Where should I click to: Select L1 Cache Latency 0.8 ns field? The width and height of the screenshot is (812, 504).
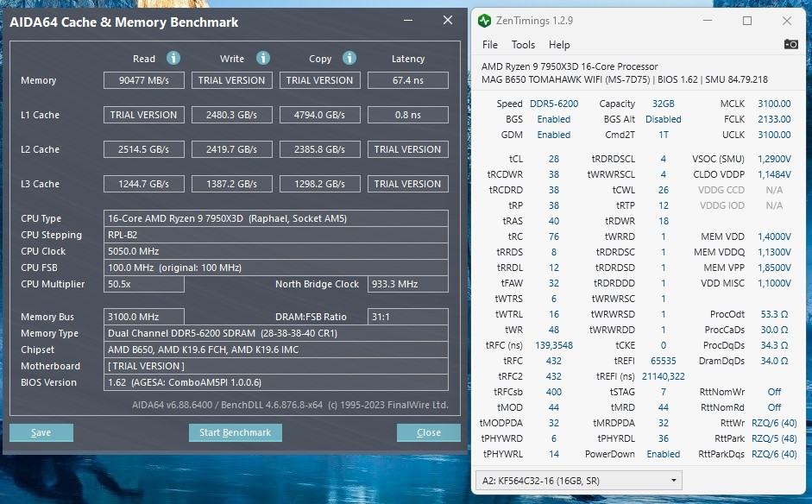[x=408, y=115]
